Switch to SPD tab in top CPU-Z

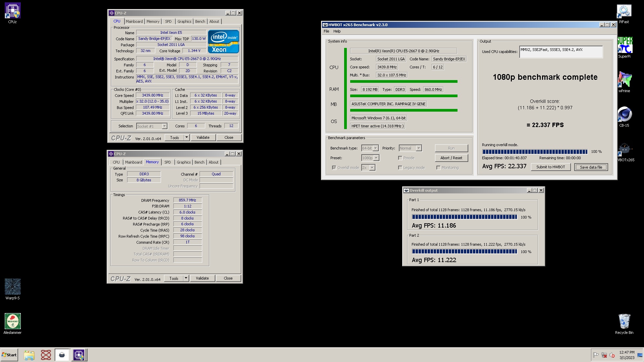click(x=168, y=21)
